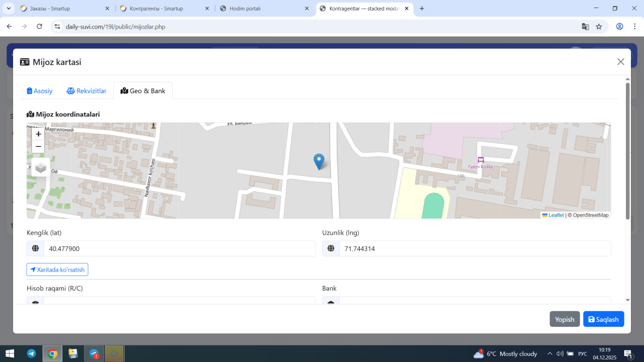Click the Kenglik (lat) input field
644x362 pixels.
click(179, 249)
